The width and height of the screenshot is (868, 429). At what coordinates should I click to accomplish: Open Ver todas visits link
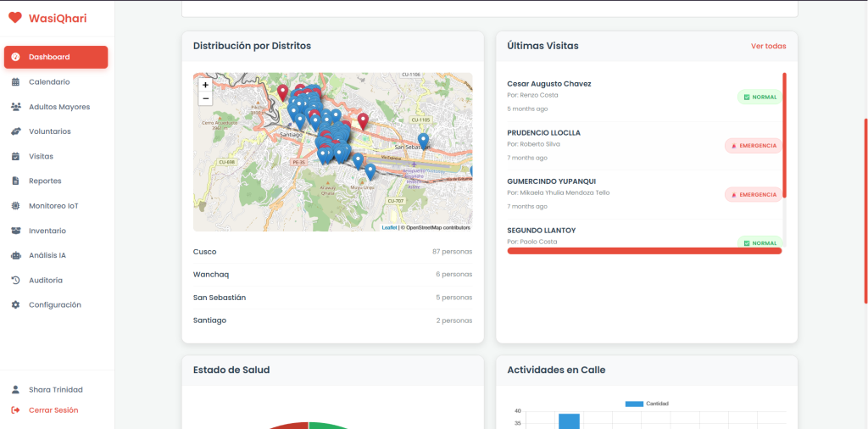[x=768, y=46]
